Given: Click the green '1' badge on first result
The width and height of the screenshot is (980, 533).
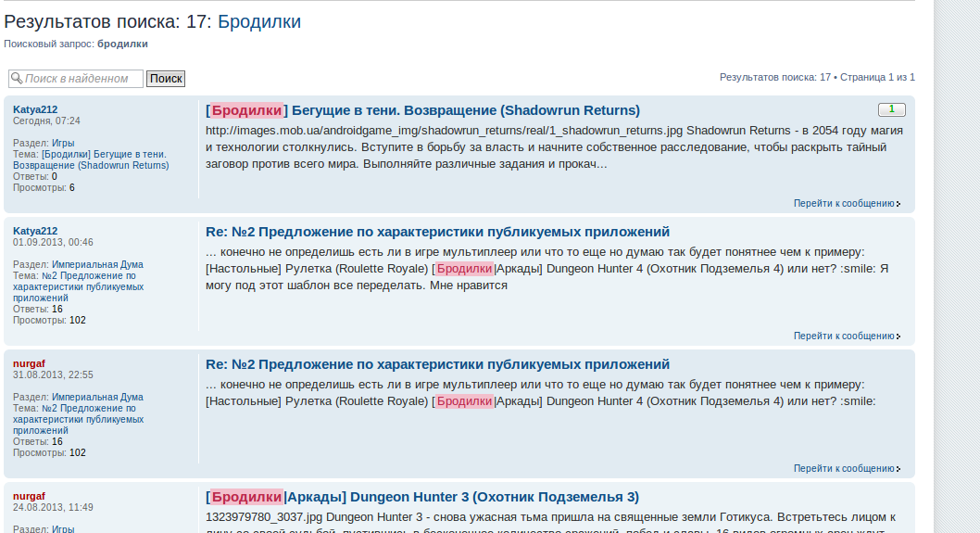Looking at the screenshot, I should [891, 109].
